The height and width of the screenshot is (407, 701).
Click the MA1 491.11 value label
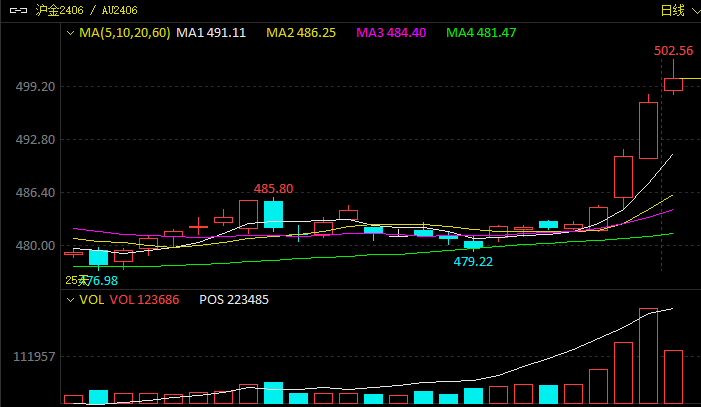click(x=211, y=33)
